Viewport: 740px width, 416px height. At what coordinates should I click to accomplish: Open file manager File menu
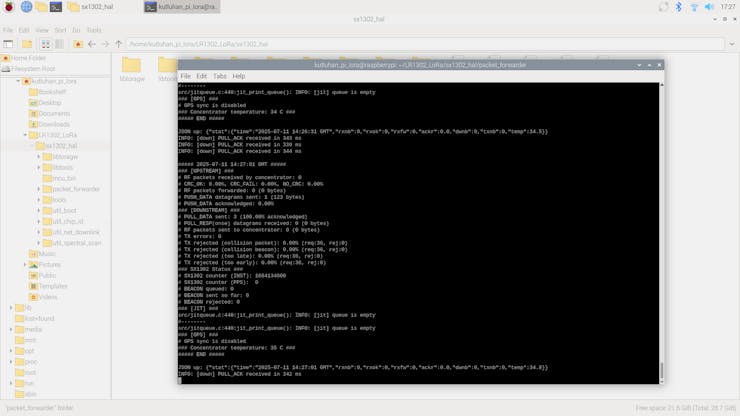pyautogui.click(x=8, y=30)
